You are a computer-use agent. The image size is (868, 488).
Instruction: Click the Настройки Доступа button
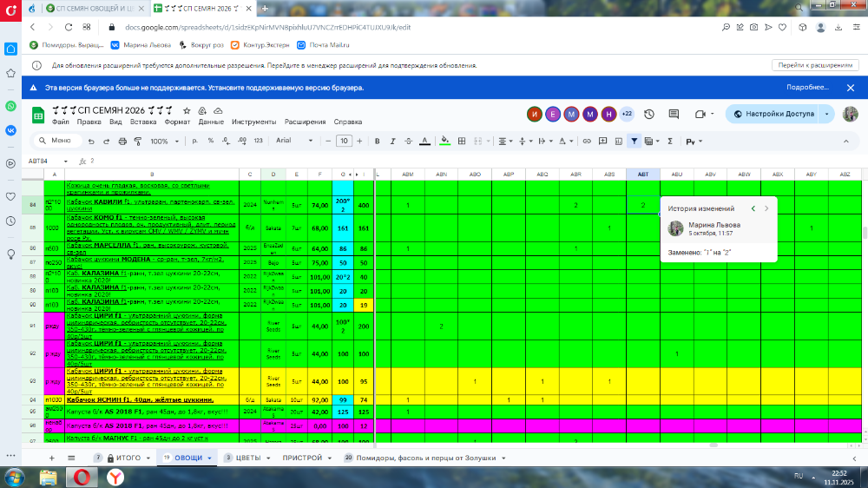click(x=774, y=114)
